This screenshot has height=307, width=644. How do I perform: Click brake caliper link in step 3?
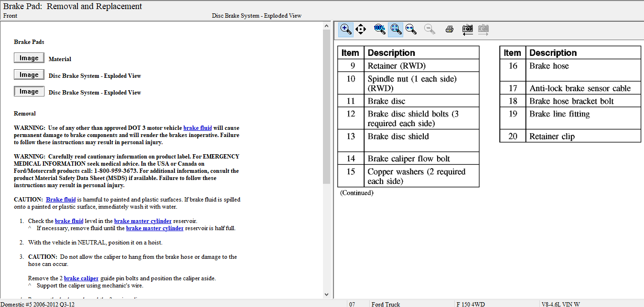[x=81, y=278]
